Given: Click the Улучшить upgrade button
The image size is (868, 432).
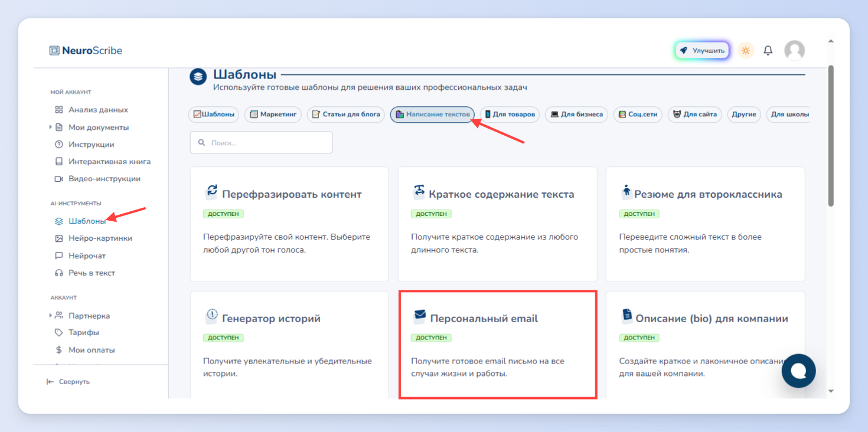Looking at the screenshot, I should 702,51.
